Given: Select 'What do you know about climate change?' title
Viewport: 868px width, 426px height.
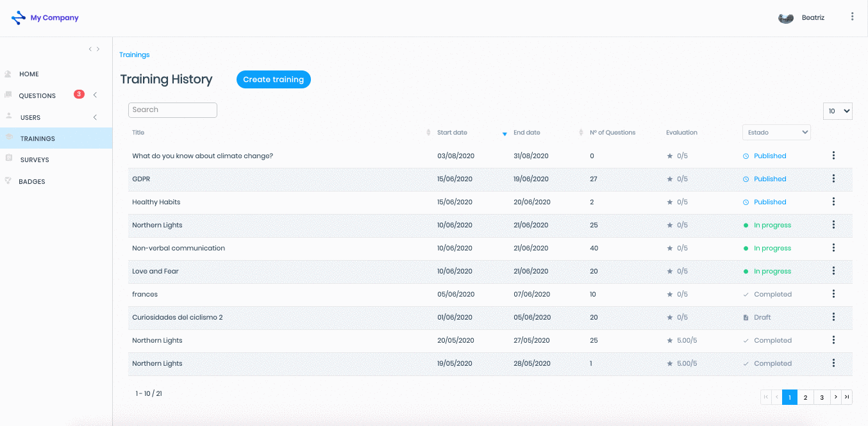Looking at the screenshot, I should pos(203,156).
